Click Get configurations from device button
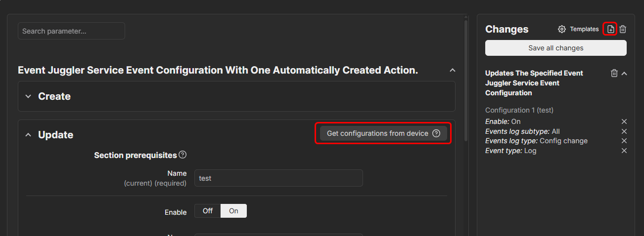 click(x=377, y=133)
